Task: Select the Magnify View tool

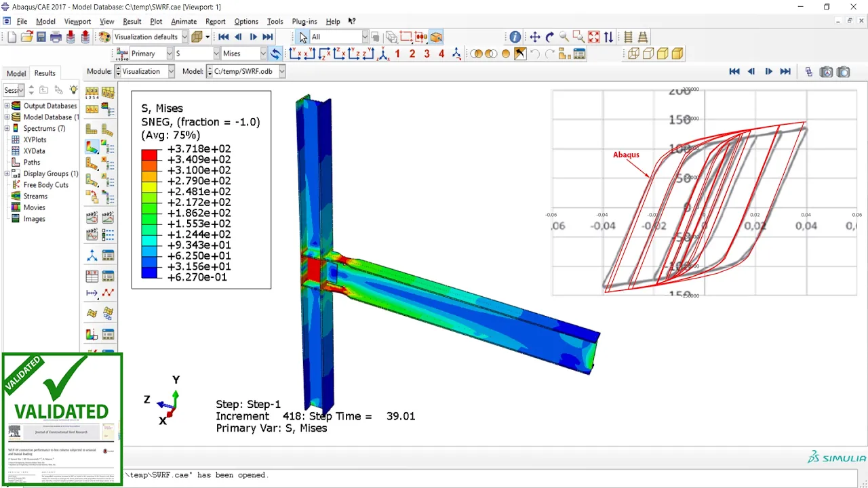Action: 565,37
